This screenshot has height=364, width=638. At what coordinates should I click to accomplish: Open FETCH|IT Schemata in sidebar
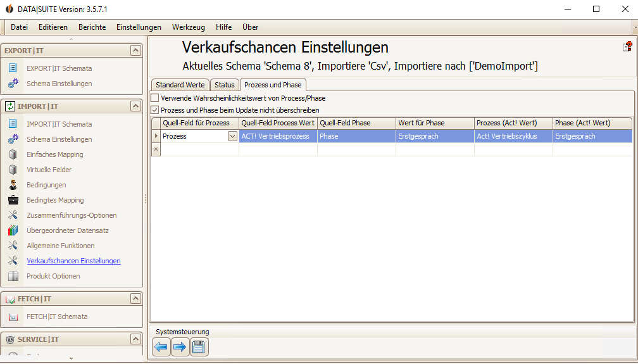click(57, 317)
